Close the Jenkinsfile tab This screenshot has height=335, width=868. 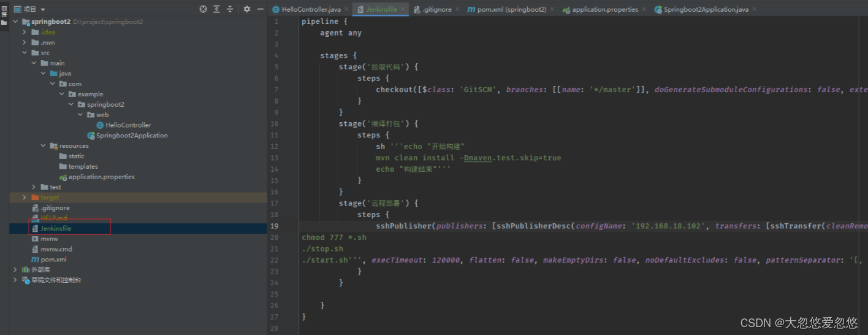[x=402, y=9]
